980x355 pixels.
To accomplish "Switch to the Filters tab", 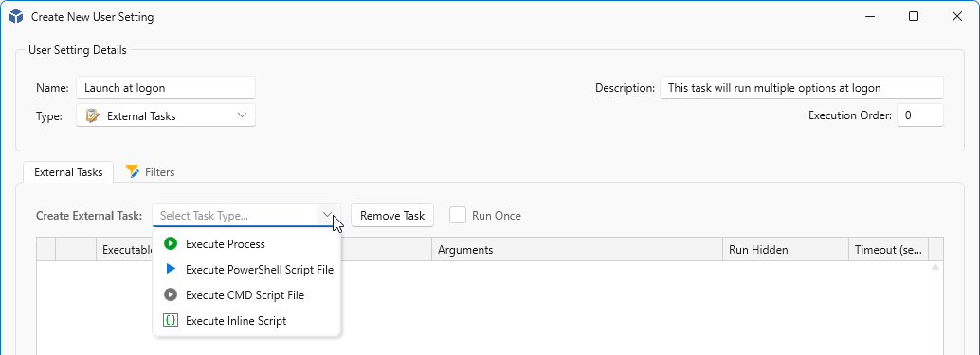I will point(150,171).
